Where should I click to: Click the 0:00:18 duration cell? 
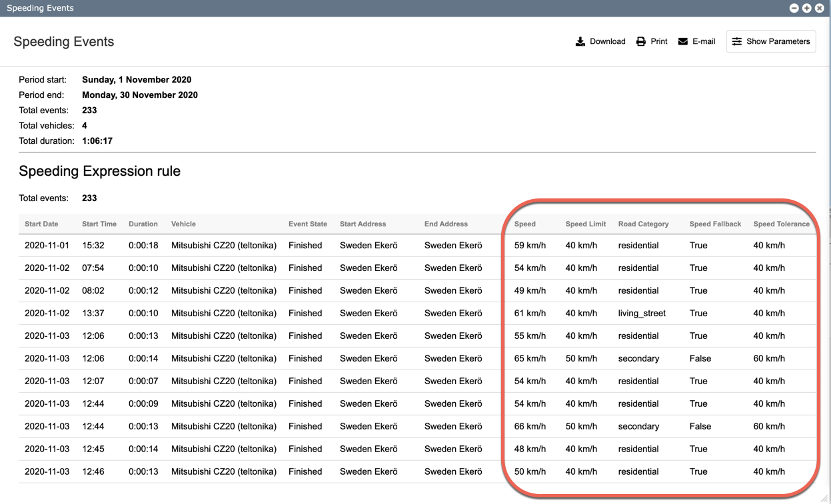[143, 246]
